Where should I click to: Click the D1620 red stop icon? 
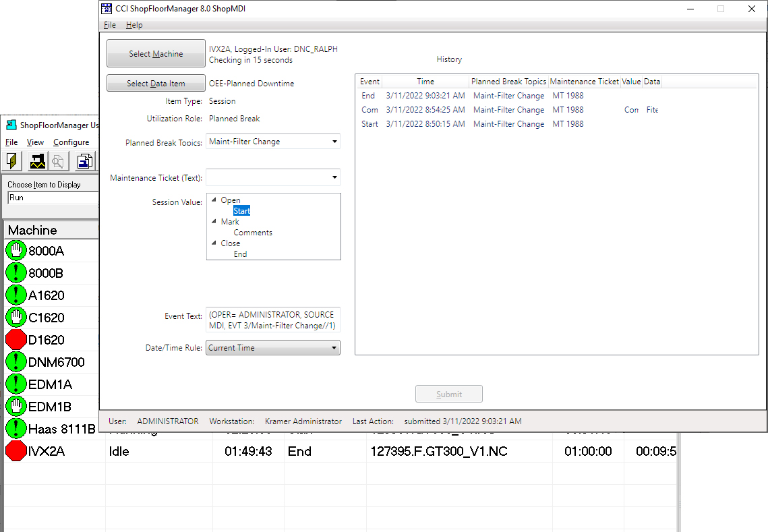pos(16,339)
